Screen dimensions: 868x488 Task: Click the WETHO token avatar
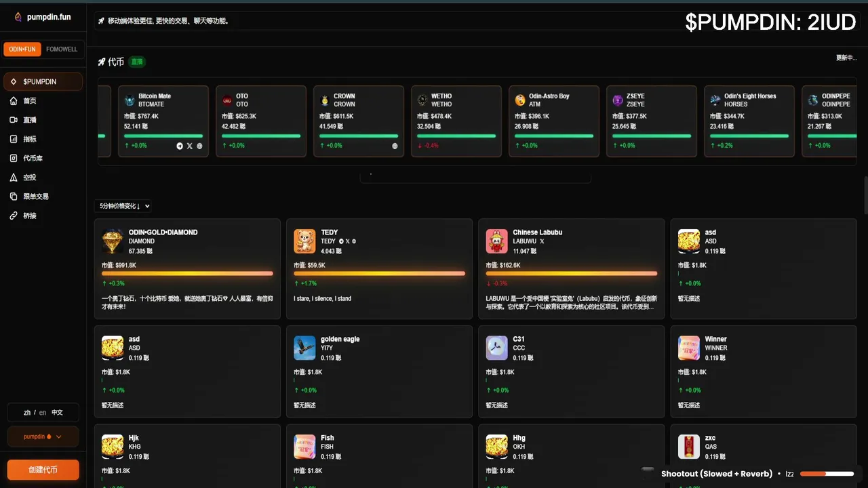click(x=422, y=100)
